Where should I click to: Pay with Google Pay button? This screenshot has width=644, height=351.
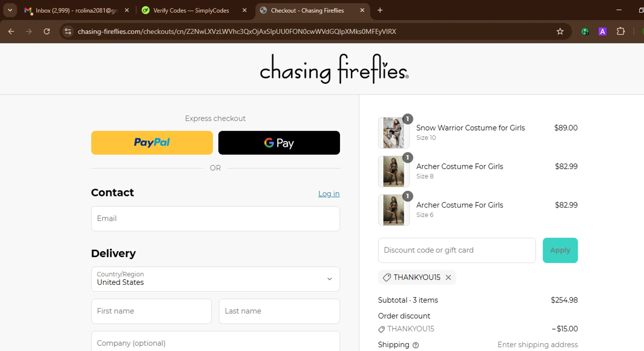[x=279, y=143]
